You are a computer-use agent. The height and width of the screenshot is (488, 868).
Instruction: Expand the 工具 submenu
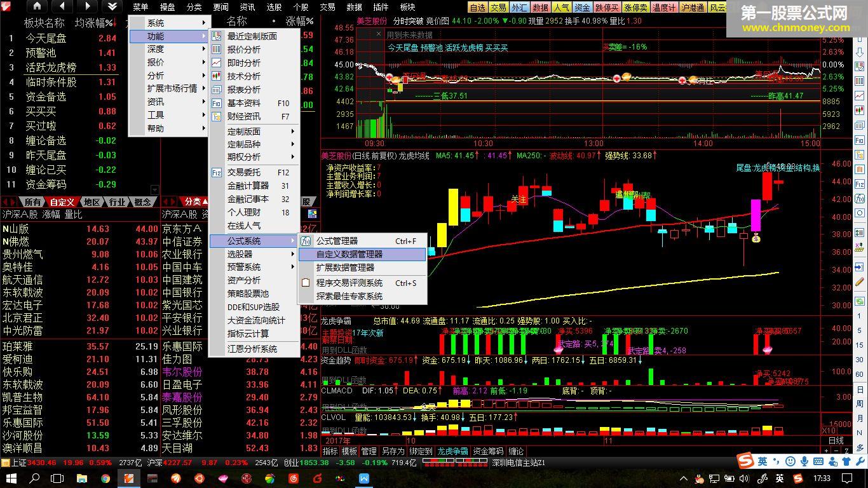click(169, 115)
